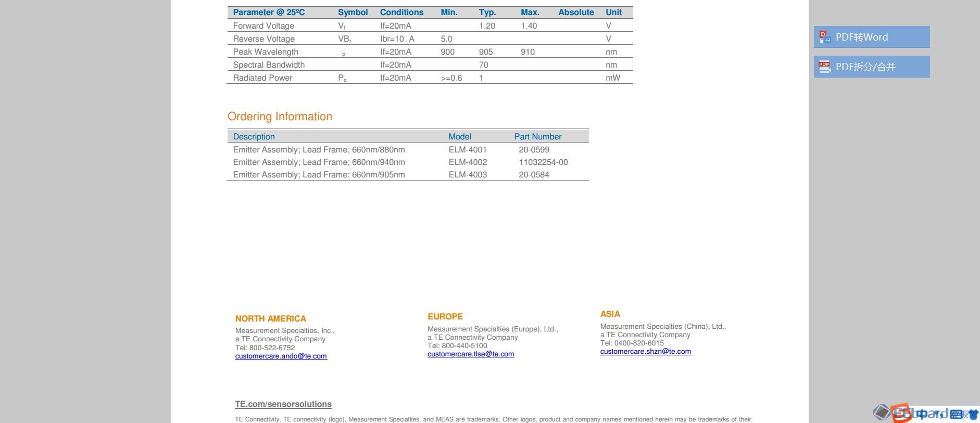Click the Spectral Bandwidth parameter label
980x423 pixels.
(269, 65)
